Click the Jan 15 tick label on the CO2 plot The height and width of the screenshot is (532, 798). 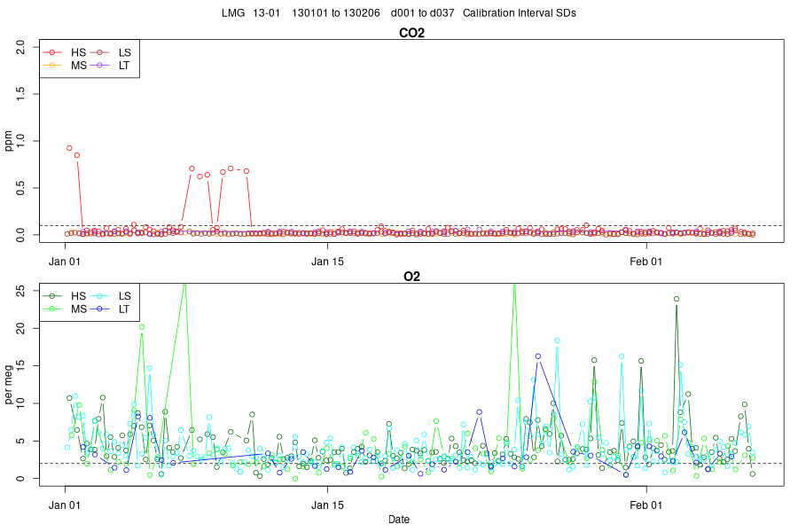327,262
